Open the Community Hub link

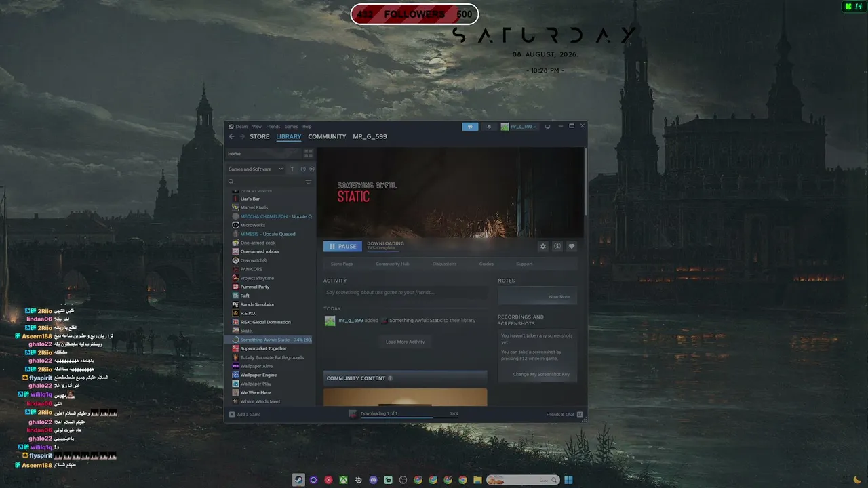point(393,264)
